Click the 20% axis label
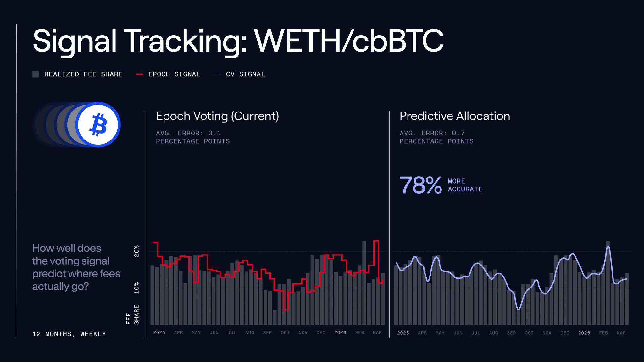The width and height of the screenshot is (644, 362). click(x=136, y=251)
